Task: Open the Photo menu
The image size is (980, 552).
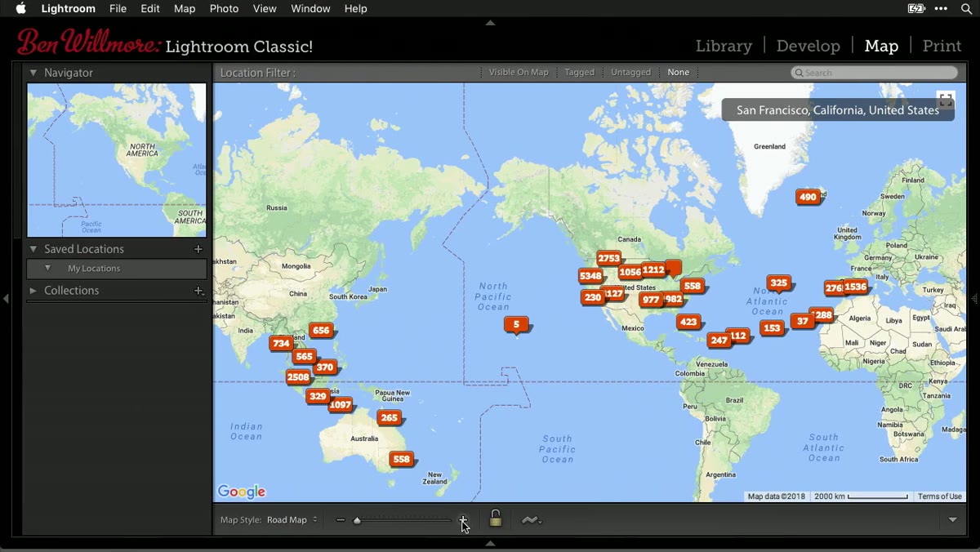Action: tap(224, 8)
